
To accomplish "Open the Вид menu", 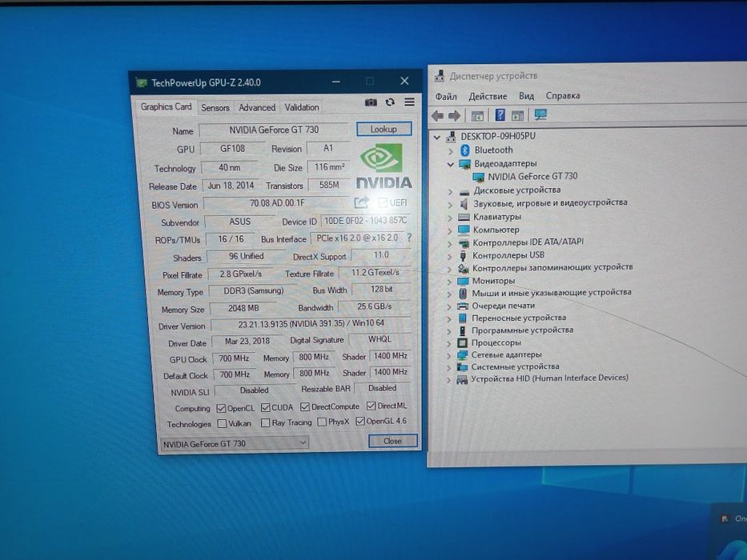I will (x=527, y=96).
